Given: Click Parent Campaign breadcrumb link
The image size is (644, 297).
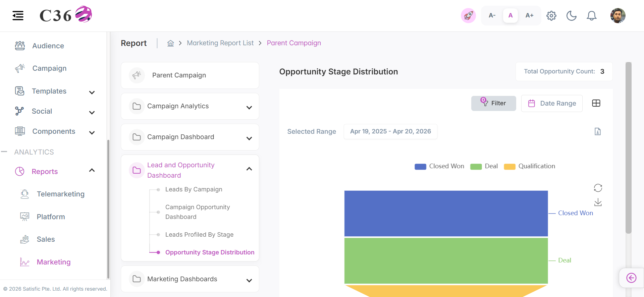Looking at the screenshot, I should click(294, 43).
